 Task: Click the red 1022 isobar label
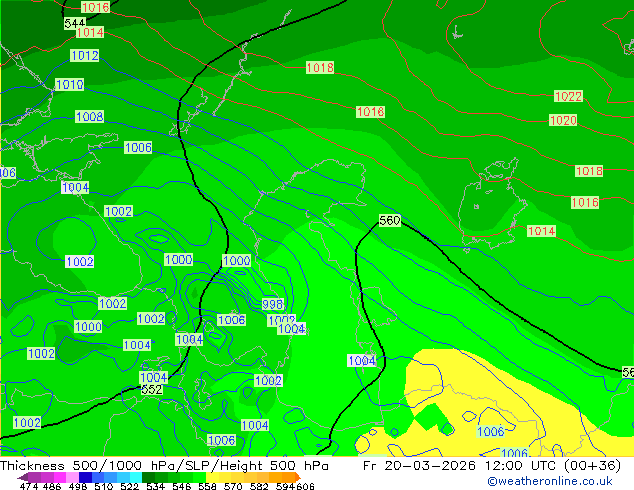(x=568, y=96)
